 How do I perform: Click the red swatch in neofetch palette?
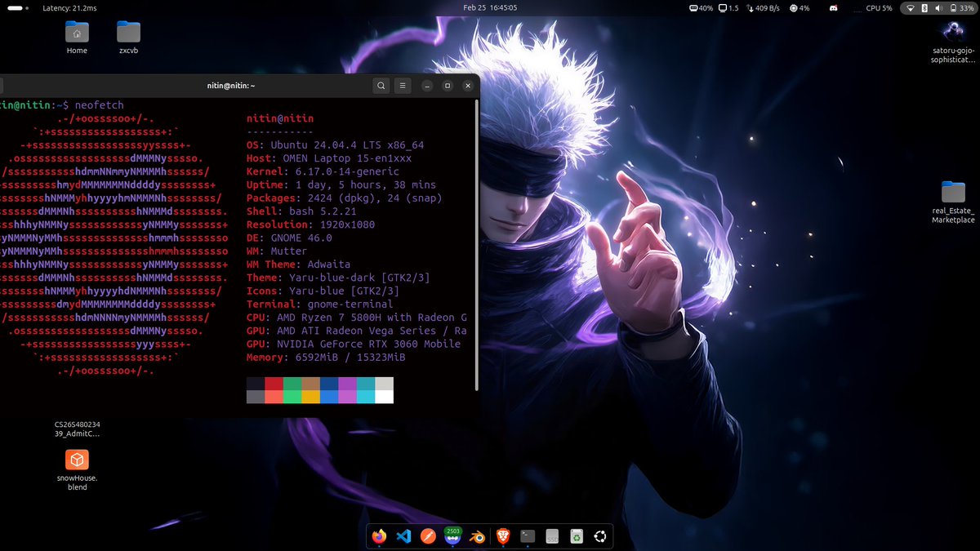coord(274,384)
